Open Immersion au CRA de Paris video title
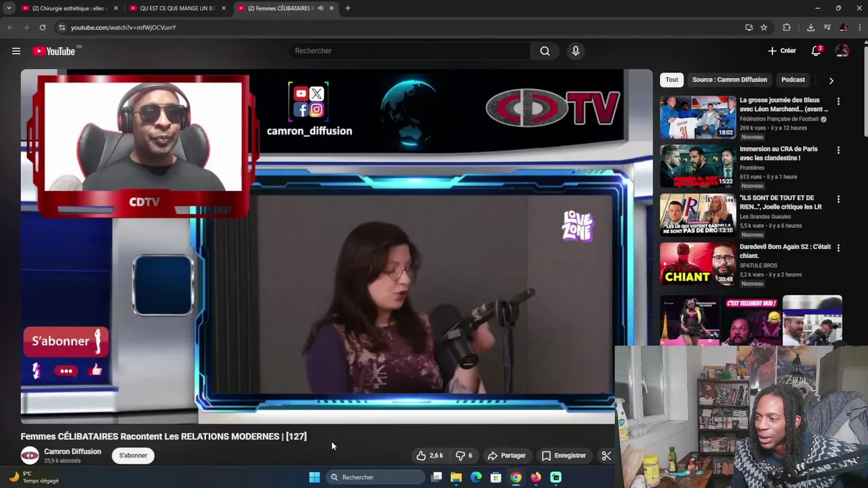This screenshot has height=488, width=868. [778, 153]
